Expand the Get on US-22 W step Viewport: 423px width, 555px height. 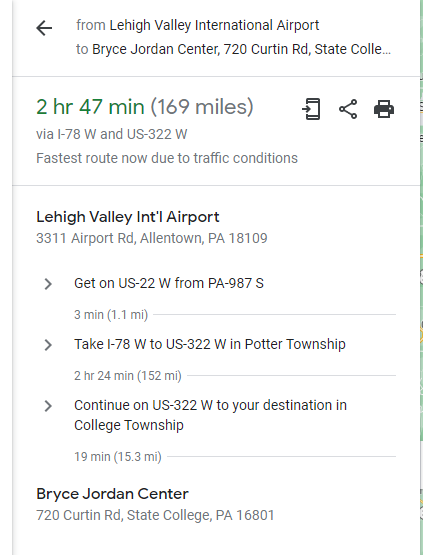[x=48, y=284]
